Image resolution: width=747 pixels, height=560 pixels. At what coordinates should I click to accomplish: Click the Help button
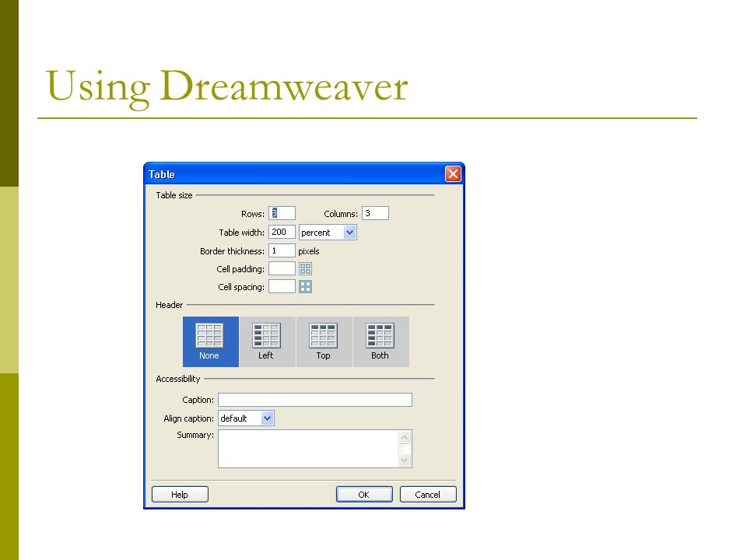180,495
